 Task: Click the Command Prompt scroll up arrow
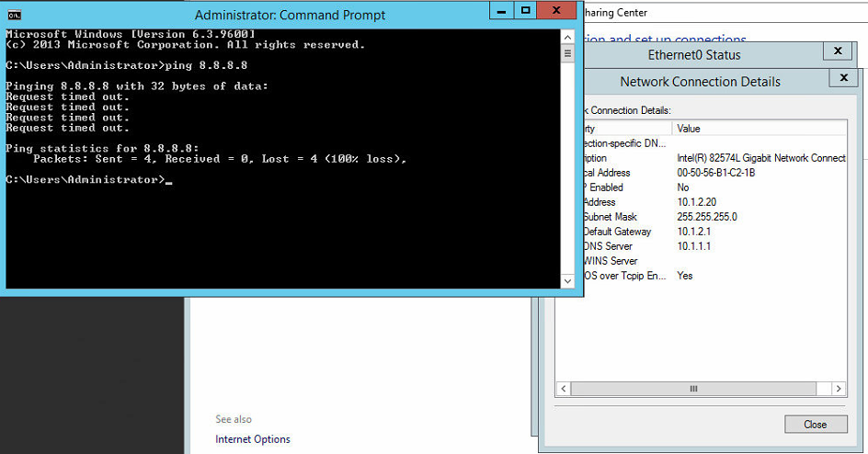point(567,37)
